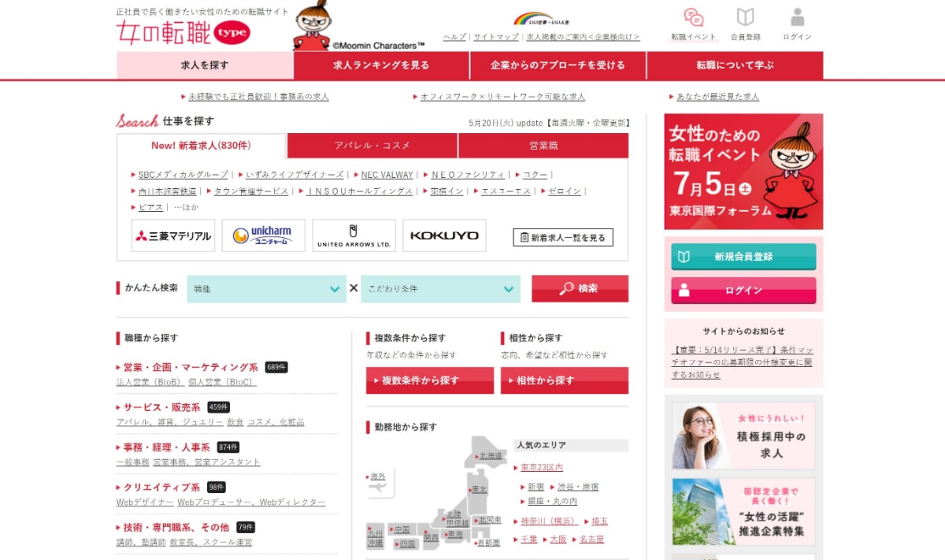Open the 東京23区内 area link

pyautogui.click(x=542, y=468)
